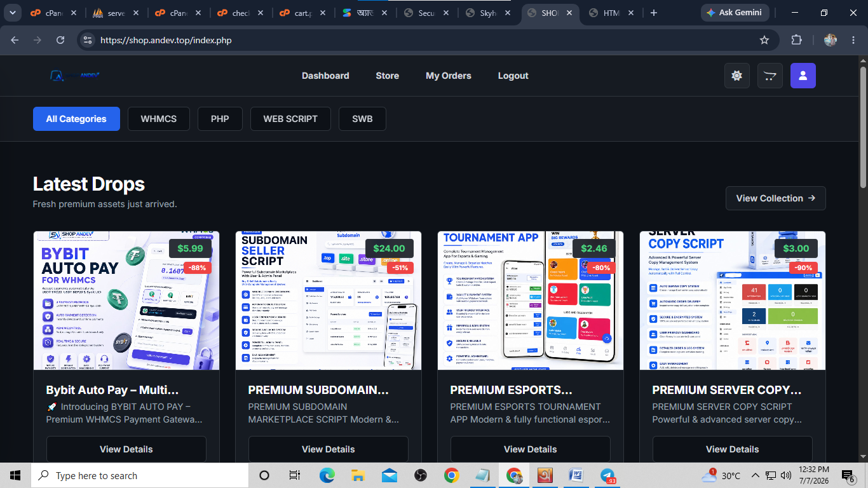
Task: Click the Ask Gemini button
Action: [x=735, y=13]
